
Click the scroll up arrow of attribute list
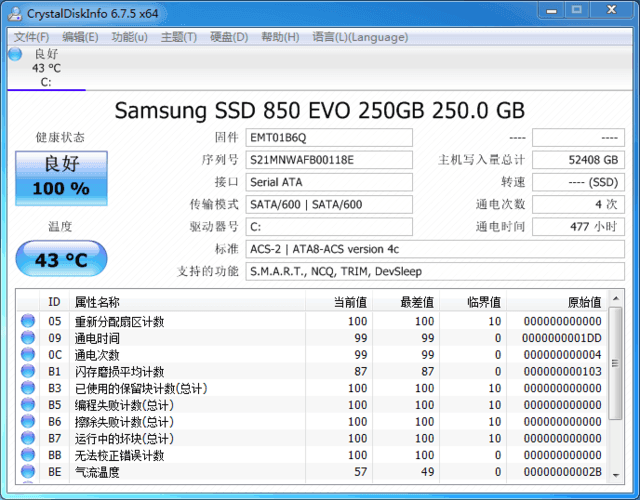click(x=616, y=299)
